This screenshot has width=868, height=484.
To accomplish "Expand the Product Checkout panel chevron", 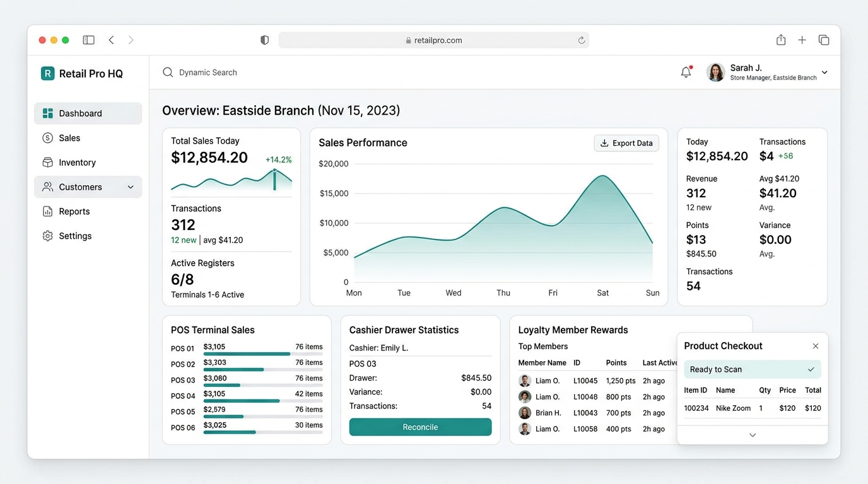I will (753, 435).
